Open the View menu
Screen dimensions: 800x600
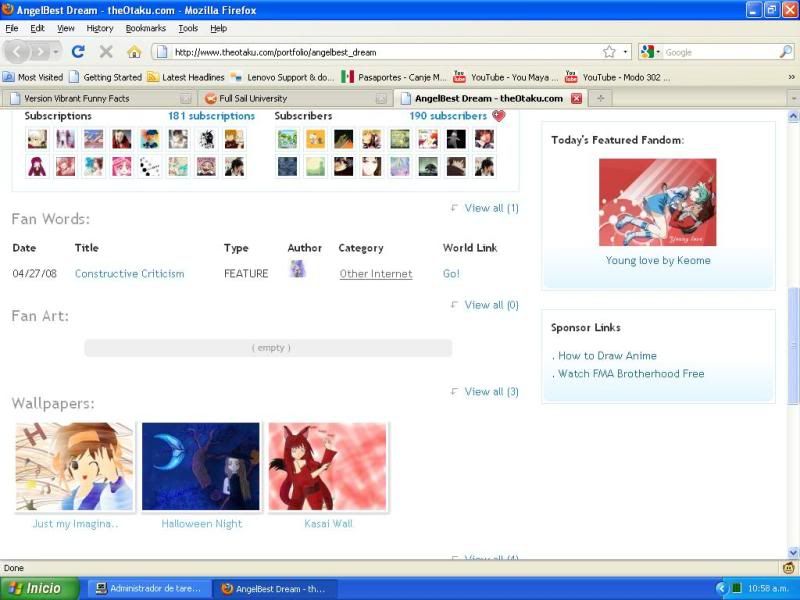[65, 28]
